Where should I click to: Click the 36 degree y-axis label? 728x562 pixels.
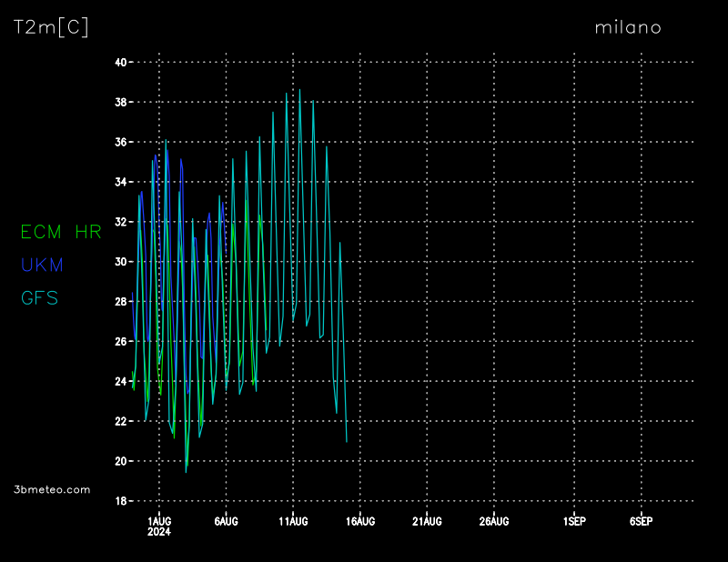coord(120,143)
